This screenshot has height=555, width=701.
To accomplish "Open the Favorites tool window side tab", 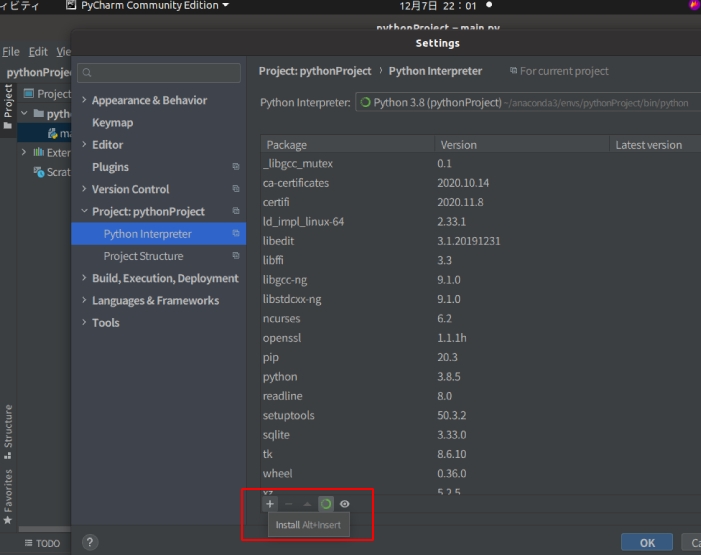I will click(x=9, y=497).
